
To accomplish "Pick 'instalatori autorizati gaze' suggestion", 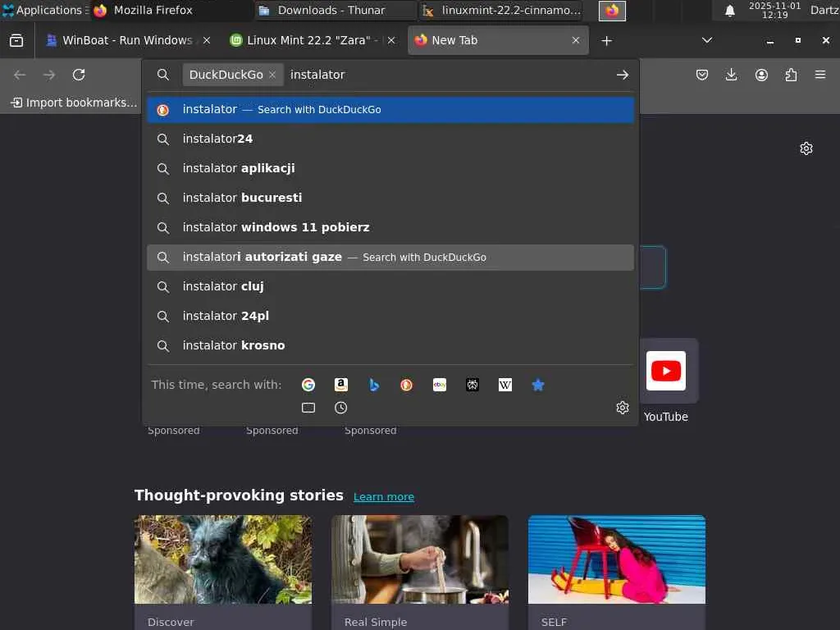I will click(390, 258).
